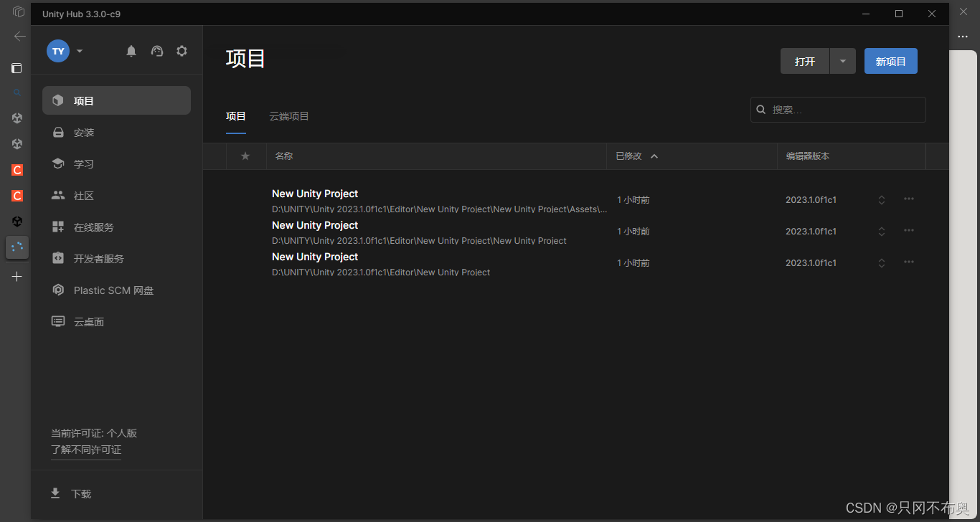Click the 项目 cube icon in sidebar

click(x=58, y=100)
